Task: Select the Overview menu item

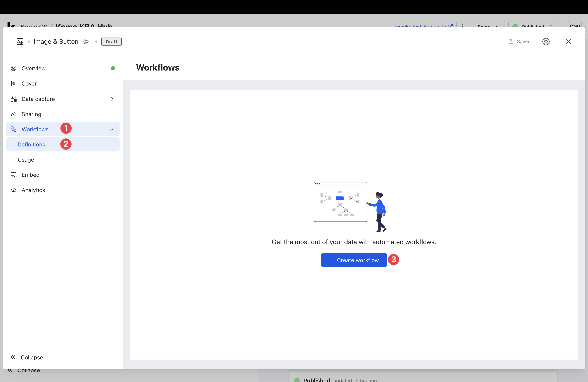Action: tap(34, 68)
